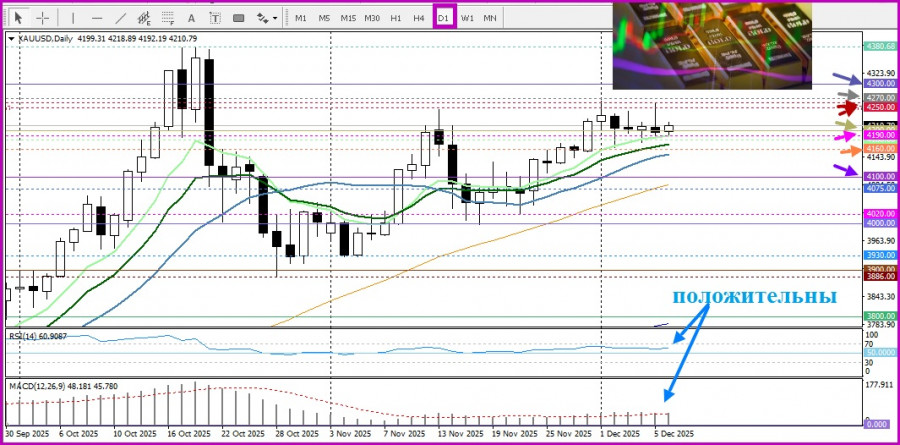Image resolution: width=900 pixels, height=445 pixels.
Task: Switch chart to H4 timeframe
Action: click(x=419, y=18)
